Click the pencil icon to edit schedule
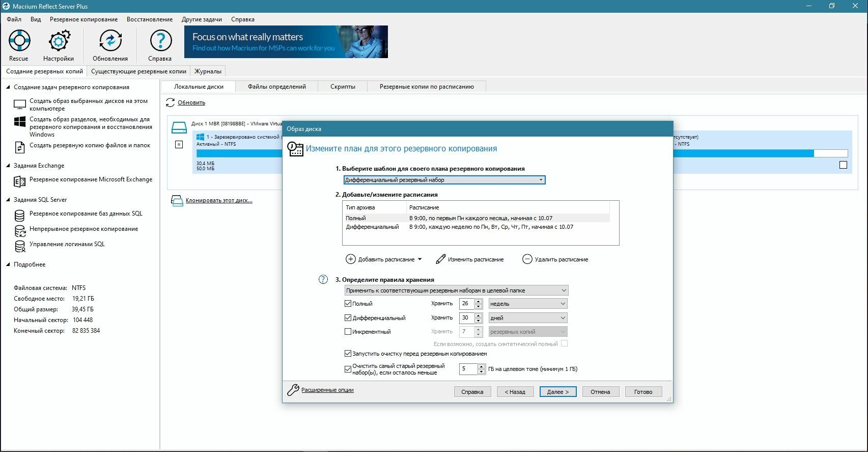The image size is (868, 452). click(441, 259)
